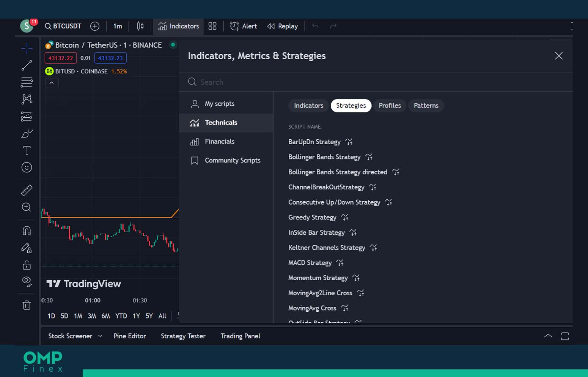Add the MovingAvg Cross strategy
The height and width of the screenshot is (377, 588).
(x=312, y=308)
